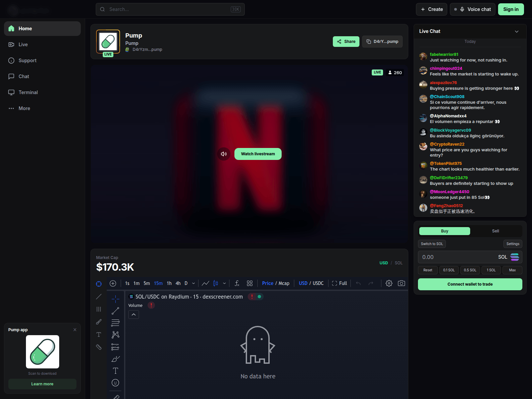Viewport: 532px width, 399px height.
Task: Click the outer sidebar vertical bars icon
Action: coord(99,309)
